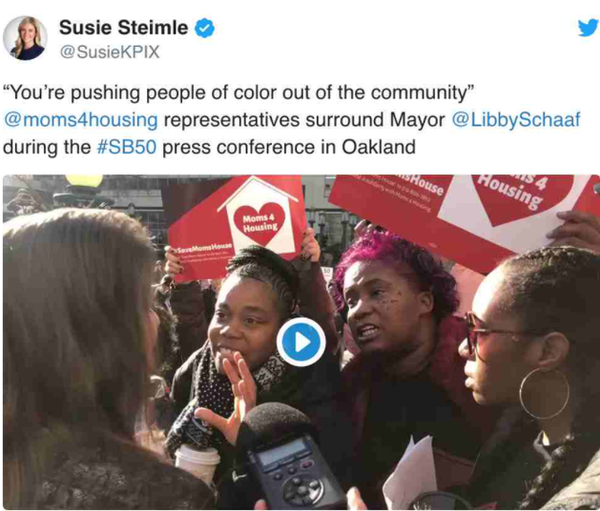Visit the @LibbySchaaf mention link
The height and width of the screenshot is (511, 600).
[x=516, y=120]
